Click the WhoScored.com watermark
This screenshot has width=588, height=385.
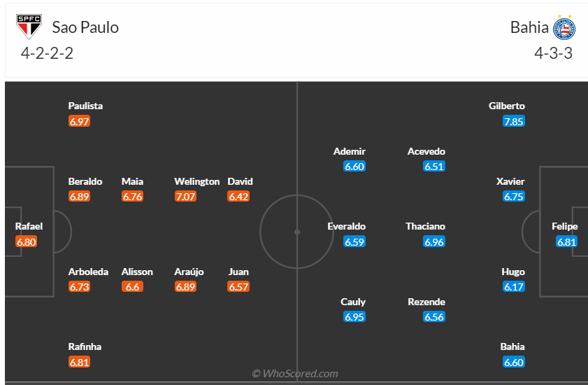pos(294,374)
